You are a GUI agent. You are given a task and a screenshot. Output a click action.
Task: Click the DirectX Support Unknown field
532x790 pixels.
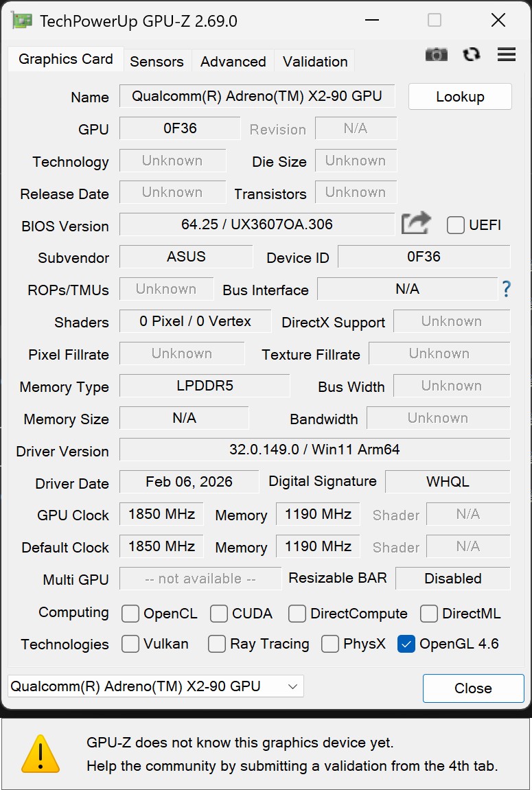[452, 321]
